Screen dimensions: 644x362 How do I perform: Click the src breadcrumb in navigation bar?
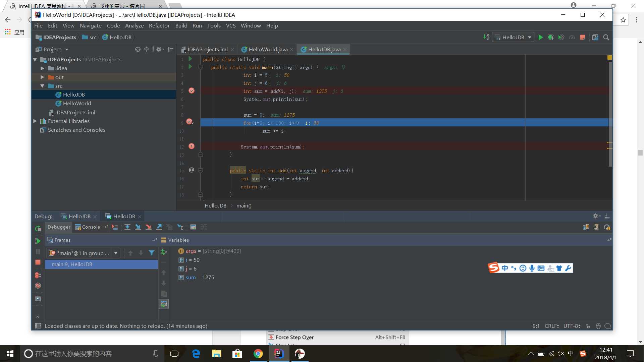click(90, 38)
